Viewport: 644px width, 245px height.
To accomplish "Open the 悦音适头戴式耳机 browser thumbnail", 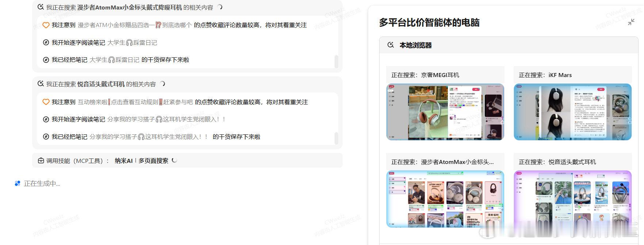I will tap(572, 199).
